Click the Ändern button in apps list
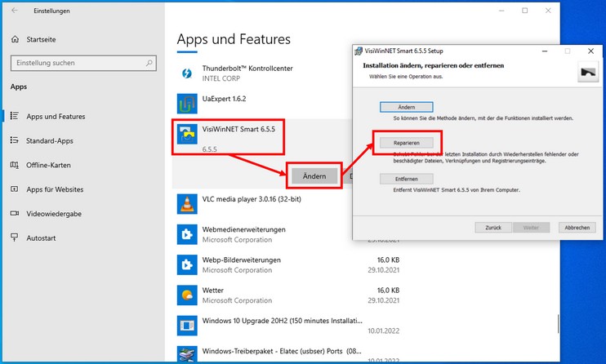 (x=314, y=175)
